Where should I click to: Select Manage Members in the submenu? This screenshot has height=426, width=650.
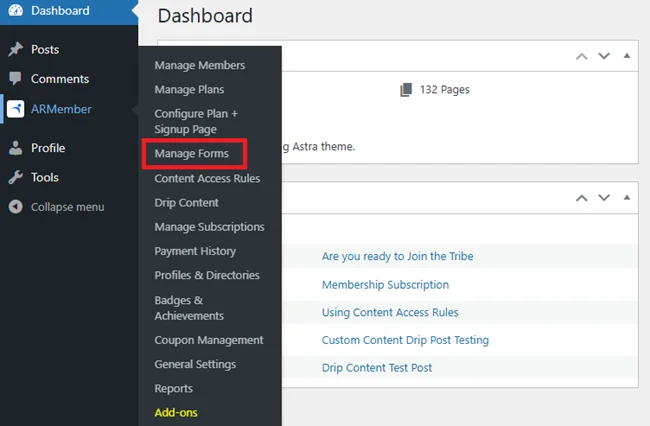point(200,65)
